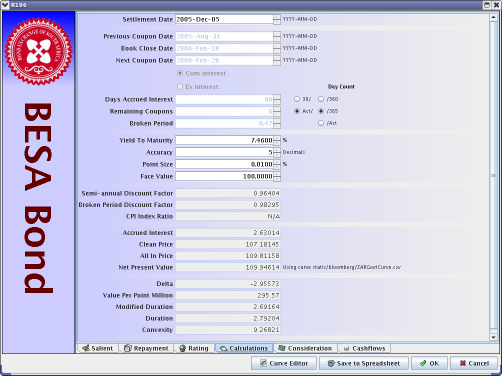Click the Curve Editor button
Screen dimensions: 502x376
click(x=284, y=363)
